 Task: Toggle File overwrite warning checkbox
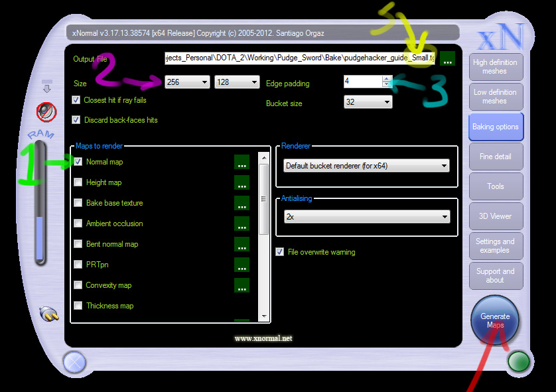[280, 252]
